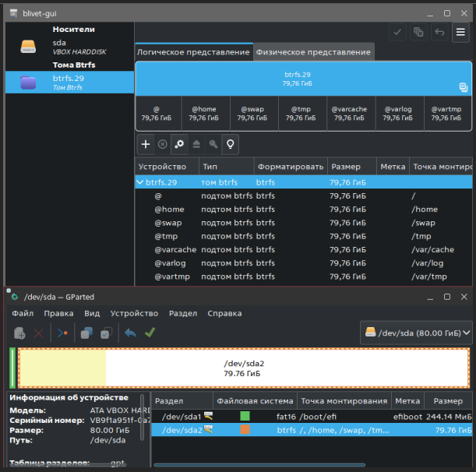Click device info panel vertical scrollbar
The width and height of the screenshot is (476, 472).
pos(142,417)
